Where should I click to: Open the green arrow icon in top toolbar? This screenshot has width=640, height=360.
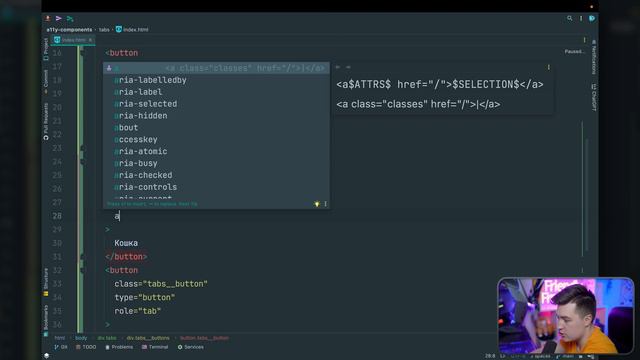[x=70, y=18]
